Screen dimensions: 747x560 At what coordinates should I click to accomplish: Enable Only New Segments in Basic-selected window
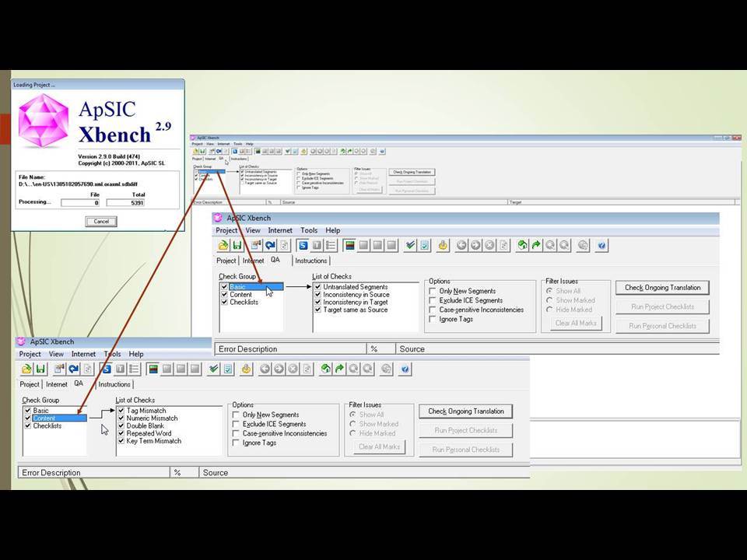(x=433, y=291)
